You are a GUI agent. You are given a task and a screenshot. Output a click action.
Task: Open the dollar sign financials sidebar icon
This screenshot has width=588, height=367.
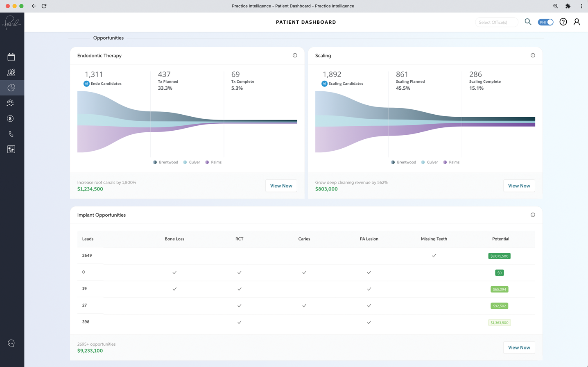11,119
